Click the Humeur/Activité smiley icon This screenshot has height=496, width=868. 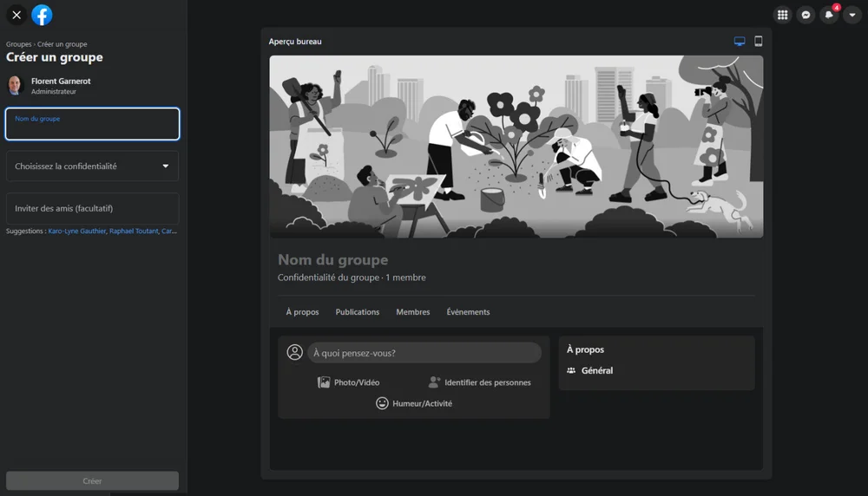point(382,403)
